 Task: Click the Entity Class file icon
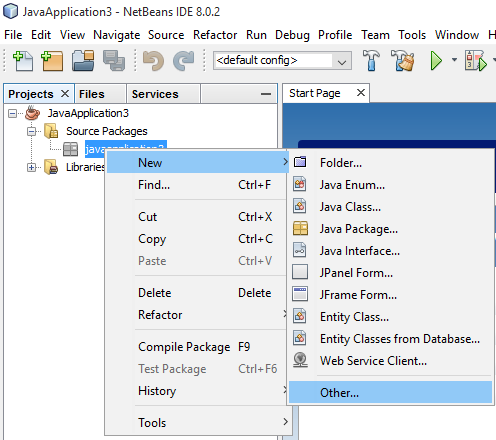(x=300, y=316)
